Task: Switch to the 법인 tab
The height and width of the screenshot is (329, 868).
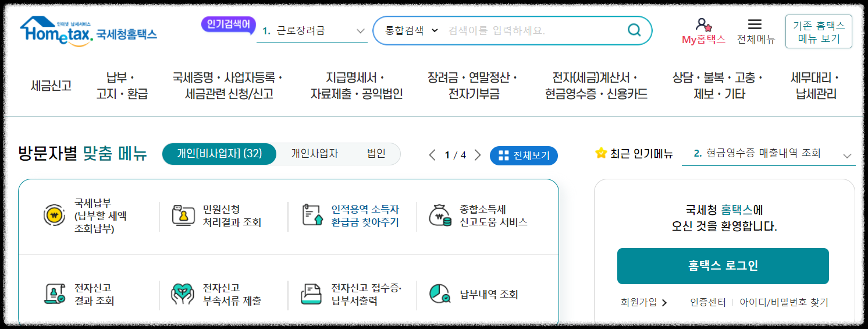Action: point(376,154)
